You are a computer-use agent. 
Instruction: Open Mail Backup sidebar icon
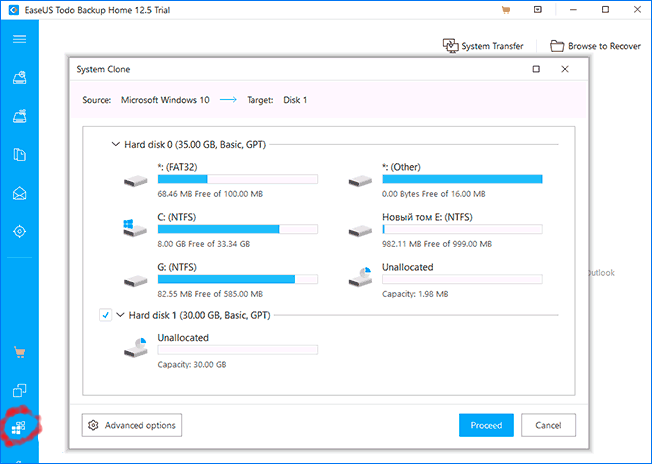20,193
